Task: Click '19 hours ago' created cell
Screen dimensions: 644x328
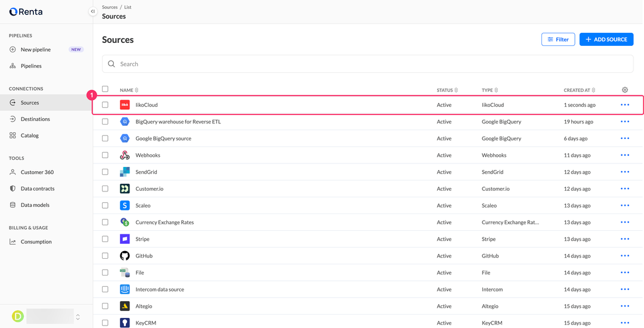Action: (578, 122)
